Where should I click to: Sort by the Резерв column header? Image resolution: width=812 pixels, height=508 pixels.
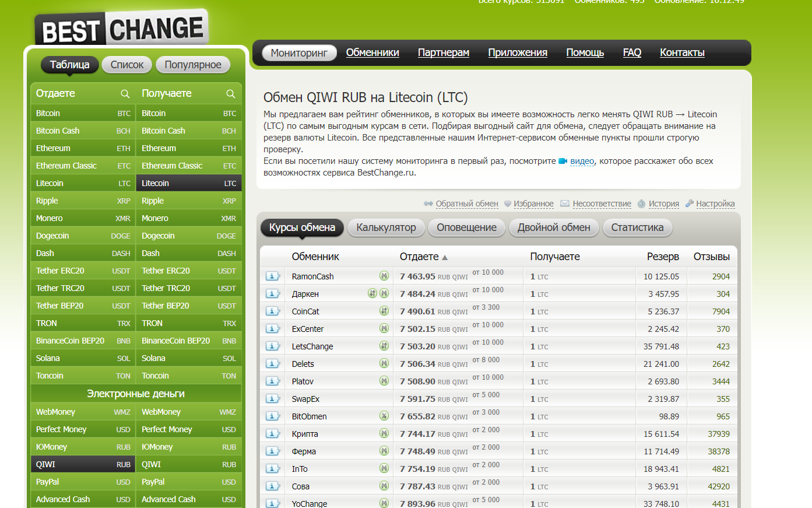tap(663, 257)
